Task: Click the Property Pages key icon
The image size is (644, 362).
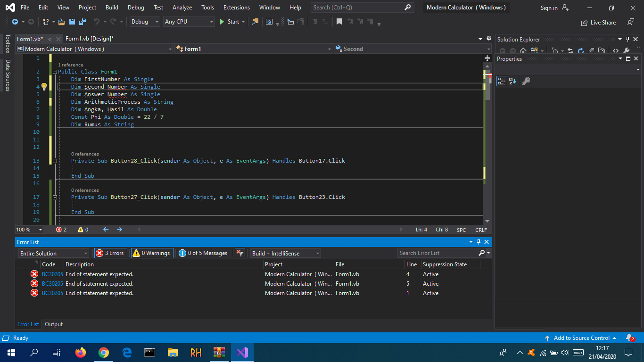Action: tap(527, 81)
